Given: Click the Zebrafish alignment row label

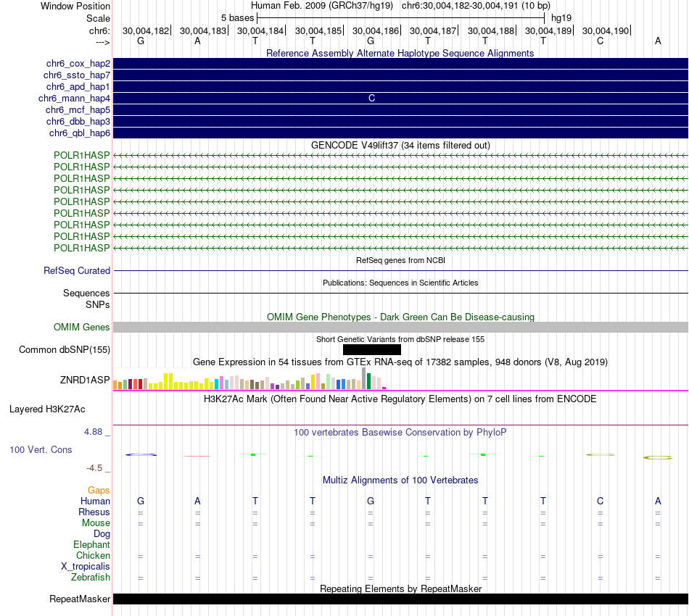Looking at the screenshot, I should point(91,578).
